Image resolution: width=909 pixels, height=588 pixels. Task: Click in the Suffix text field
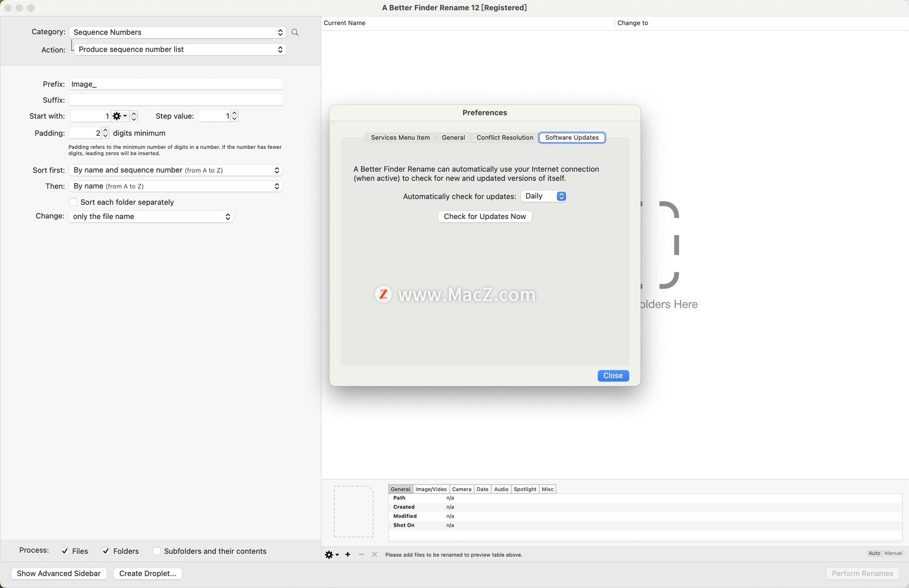click(176, 100)
